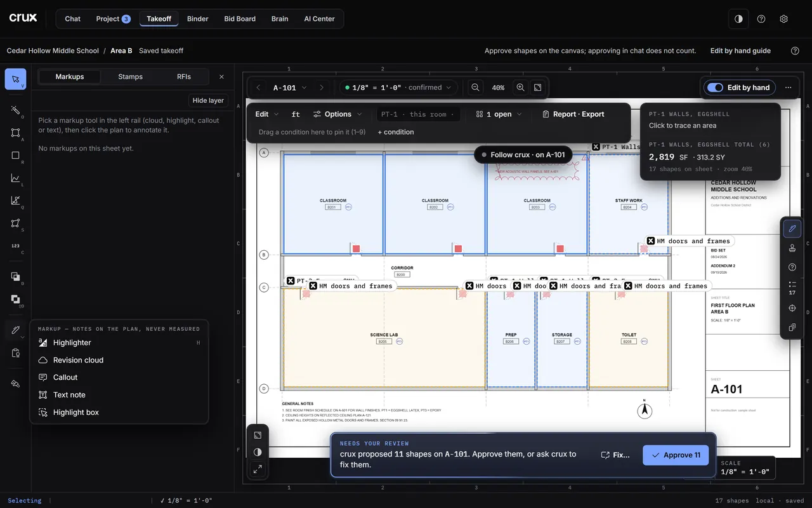The image size is (812, 508).
Task: Select the arrow pointer tool in the left rail
Action: 15,79
